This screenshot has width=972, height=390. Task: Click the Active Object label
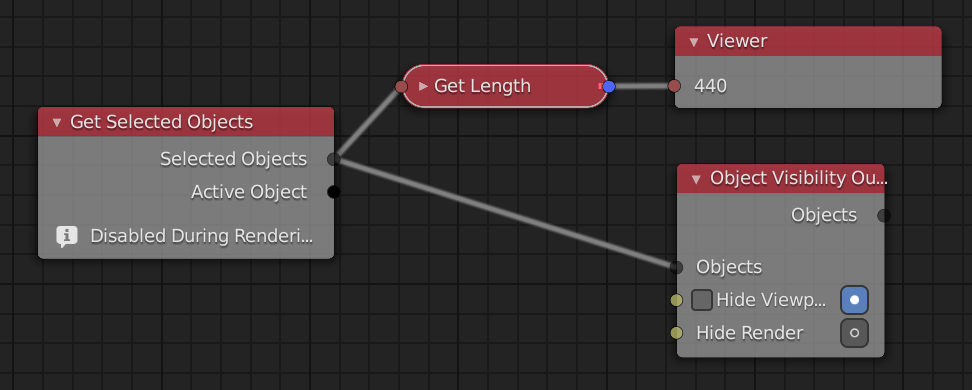249,192
